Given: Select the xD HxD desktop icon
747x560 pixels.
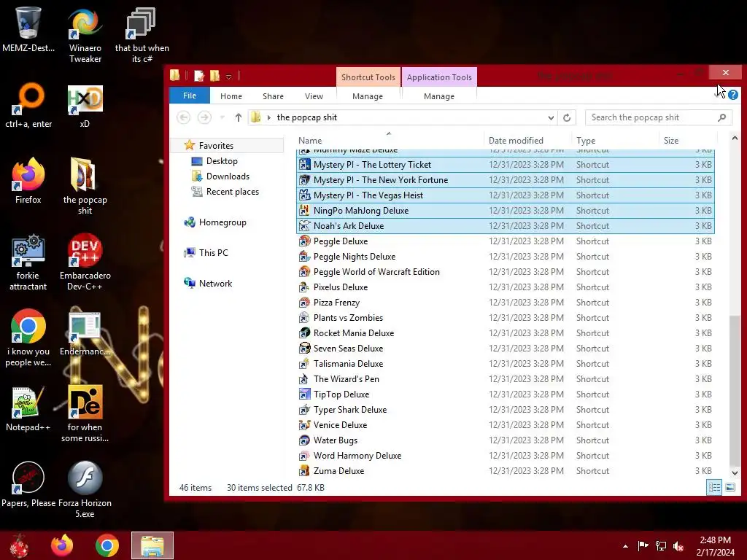Looking at the screenshot, I should point(85,106).
